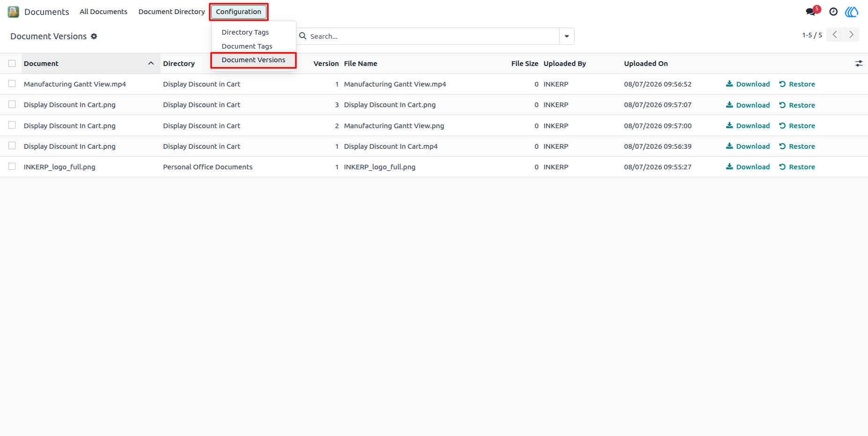
Task: Open the Personal Office Documents directory cell
Action: 207,167
